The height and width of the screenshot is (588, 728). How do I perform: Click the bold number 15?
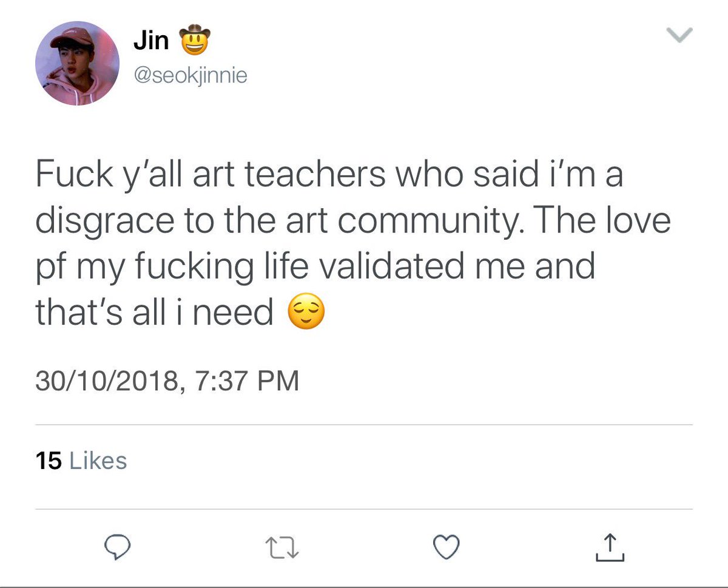[x=49, y=461]
